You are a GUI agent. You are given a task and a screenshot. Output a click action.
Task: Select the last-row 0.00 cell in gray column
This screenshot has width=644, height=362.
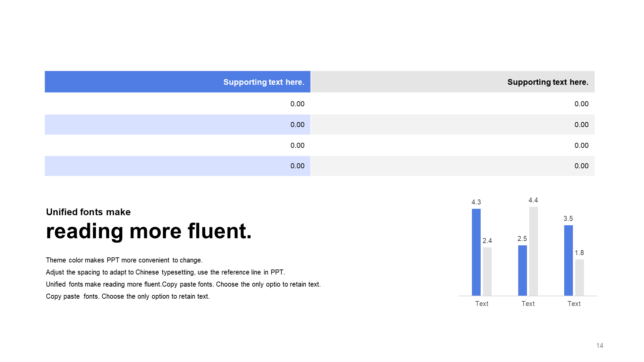click(x=453, y=166)
